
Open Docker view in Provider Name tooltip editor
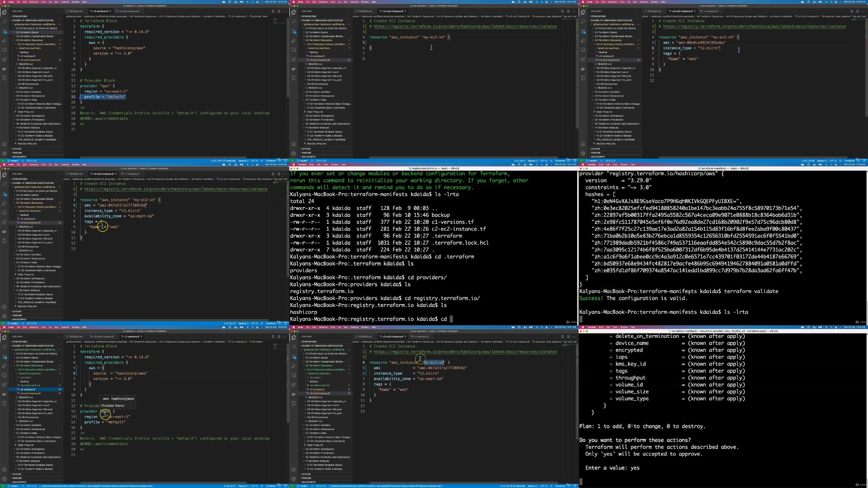pyautogui.click(x=4, y=394)
